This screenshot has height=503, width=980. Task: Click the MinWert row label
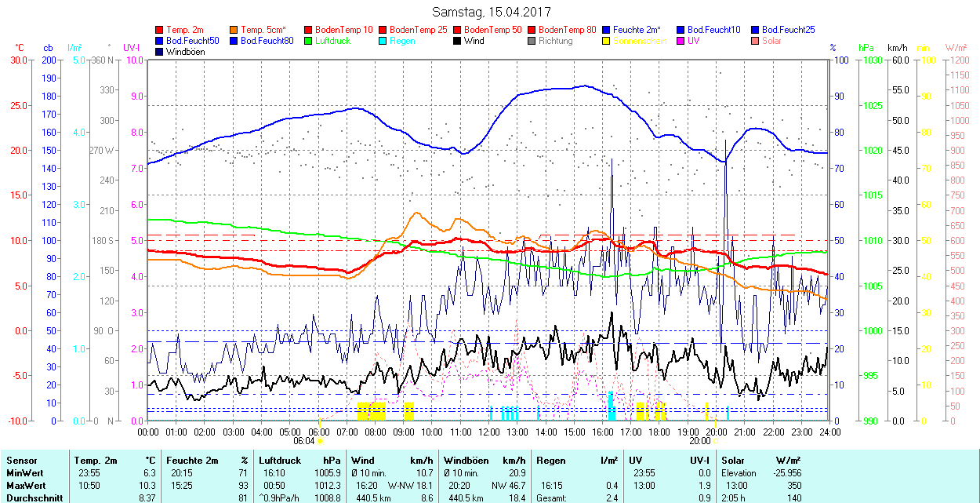(24, 473)
